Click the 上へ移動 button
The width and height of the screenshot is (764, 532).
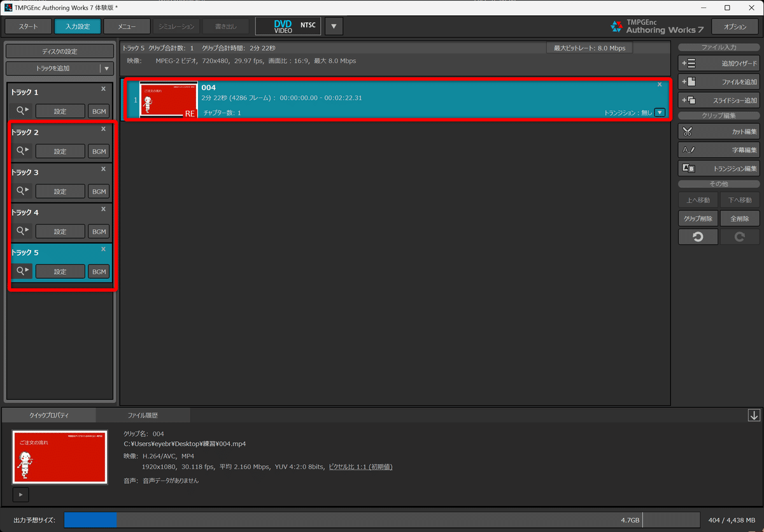click(x=698, y=200)
